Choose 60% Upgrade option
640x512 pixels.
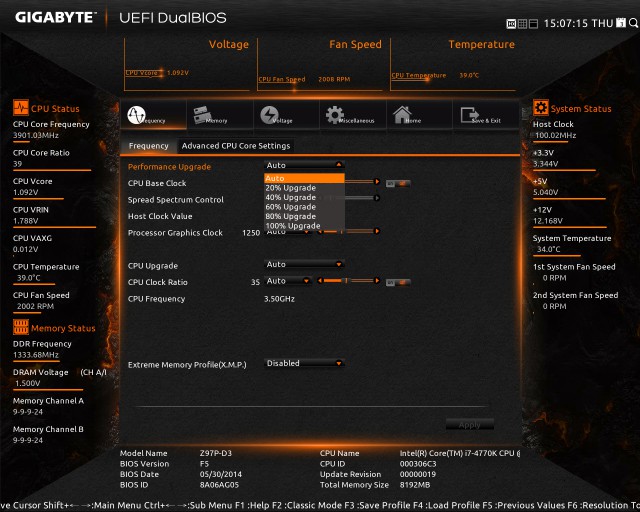point(304,207)
